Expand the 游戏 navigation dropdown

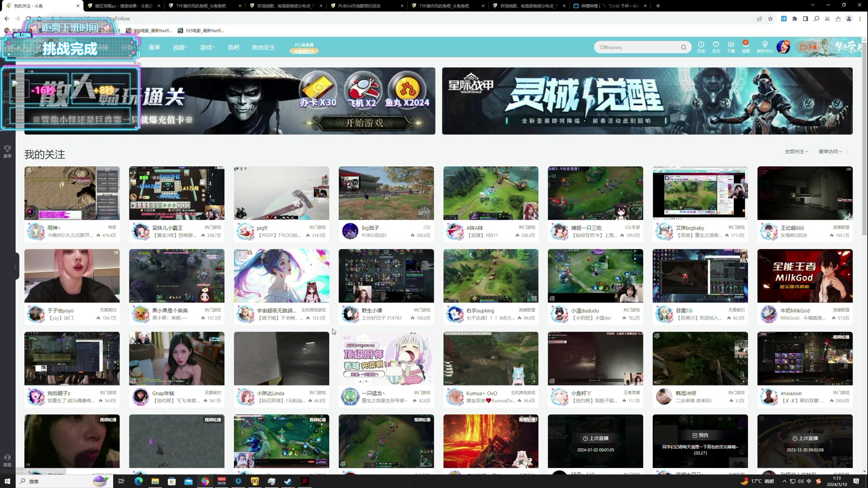(207, 47)
